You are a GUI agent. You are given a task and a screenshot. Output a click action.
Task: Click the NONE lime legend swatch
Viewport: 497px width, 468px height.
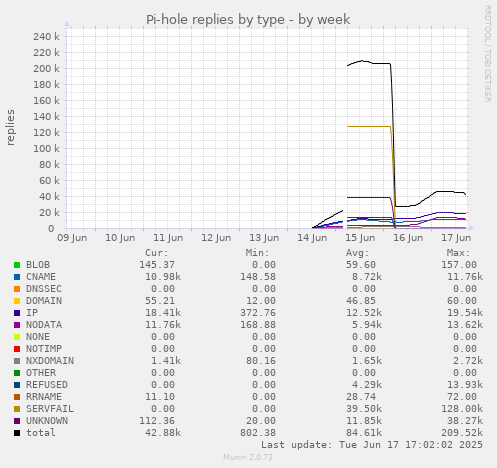point(17,337)
